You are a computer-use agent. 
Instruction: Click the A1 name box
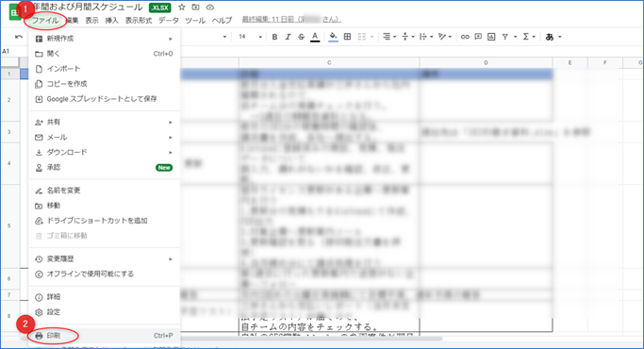(x=9, y=51)
